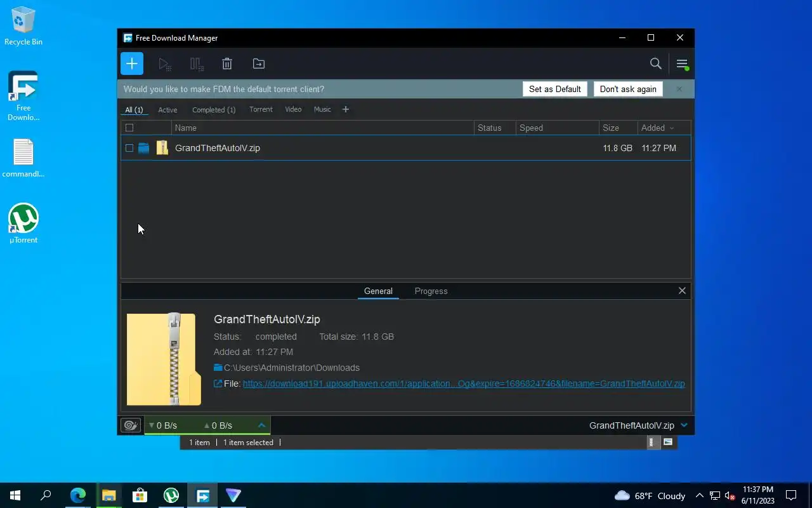
Task: Check the GrandTheftAutoIV.zip row checkbox
Action: pos(129,148)
